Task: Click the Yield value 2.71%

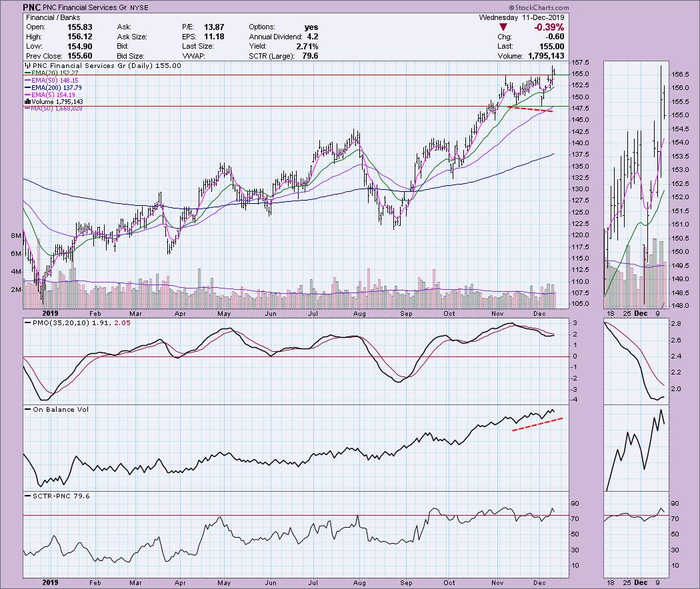Action: point(307,47)
